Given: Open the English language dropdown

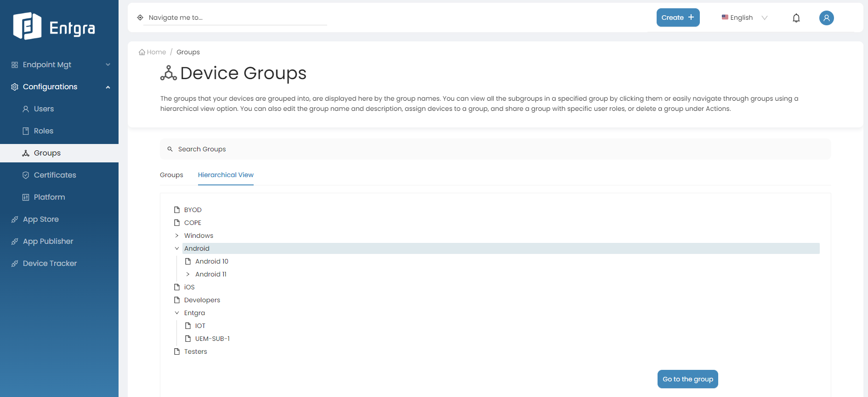Looking at the screenshot, I should click(744, 17).
